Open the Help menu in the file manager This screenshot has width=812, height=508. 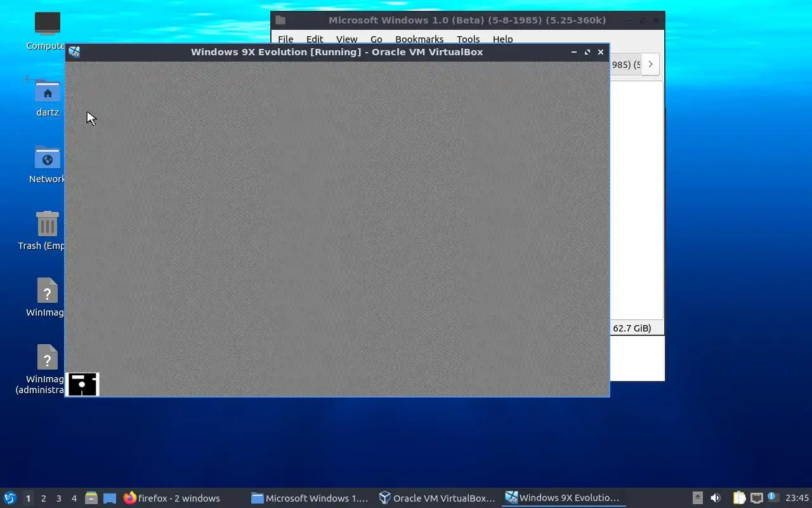point(502,39)
